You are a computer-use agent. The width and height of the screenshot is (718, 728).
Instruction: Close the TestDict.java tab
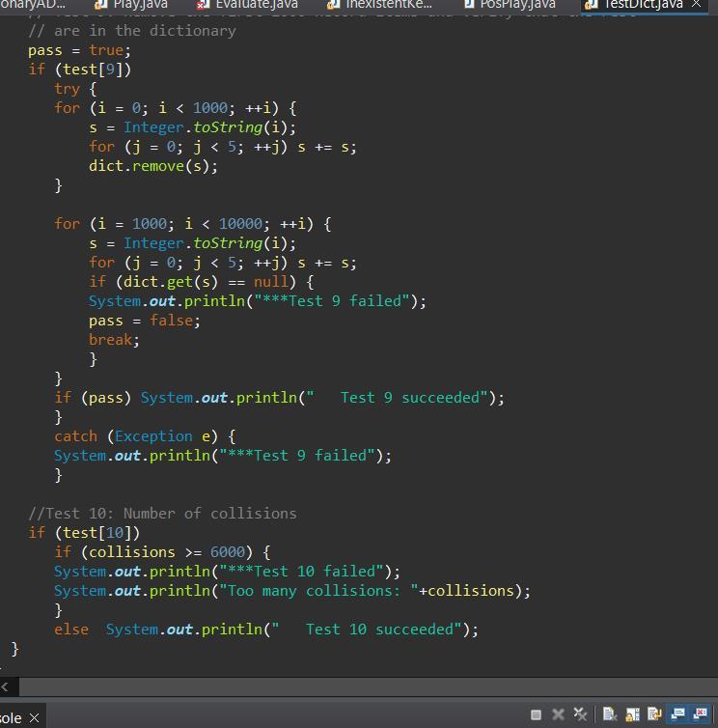pyautogui.click(x=696, y=4)
